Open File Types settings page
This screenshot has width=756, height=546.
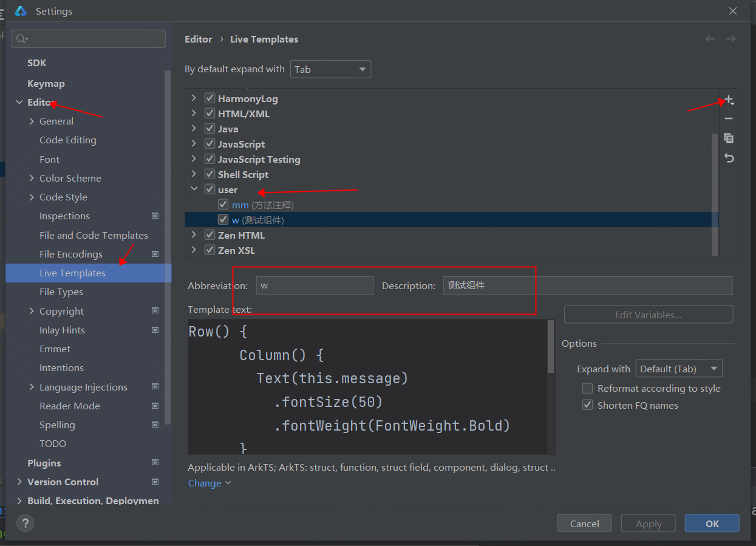coord(61,292)
